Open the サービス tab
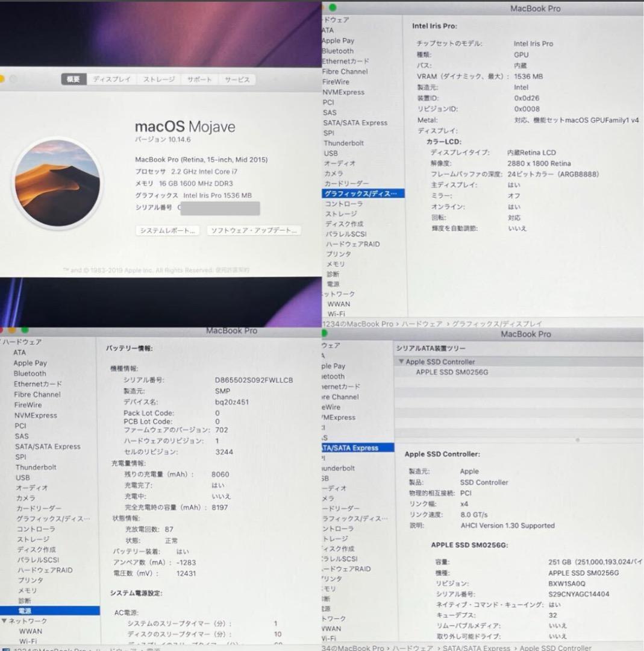 click(237, 79)
